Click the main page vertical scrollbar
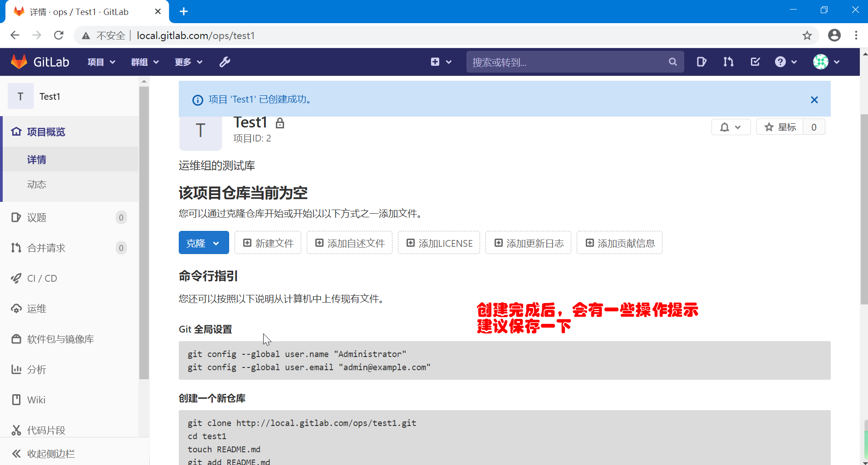 pyautogui.click(x=864, y=209)
